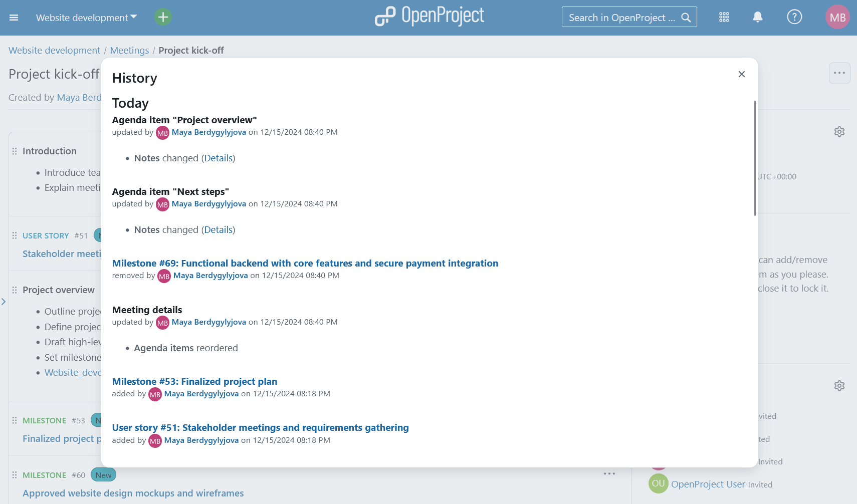
Task: Open the Meetings breadcrumb
Action: (129, 50)
